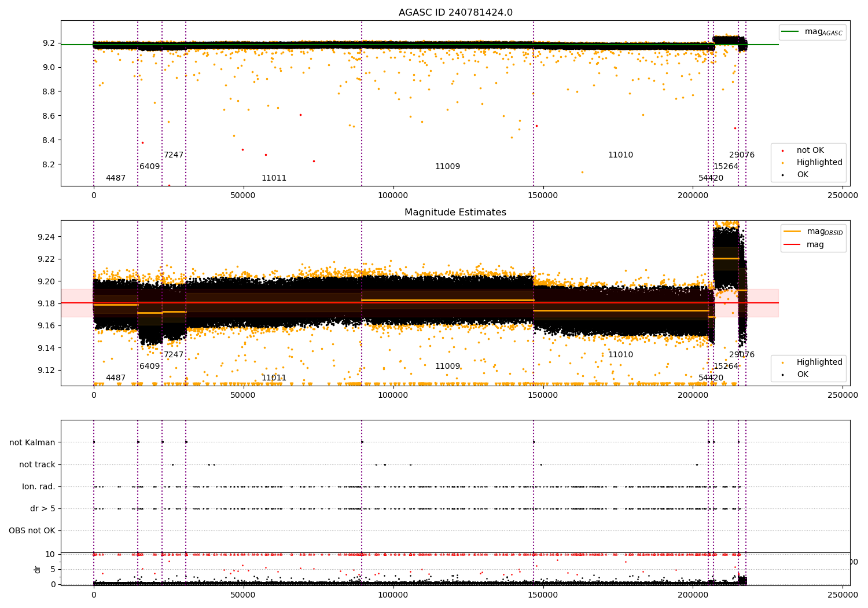Select the mag OBSID orange line legend entry
Image resolution: width=868 pixels, height=608 pixels.
click(x=813, y=232)
